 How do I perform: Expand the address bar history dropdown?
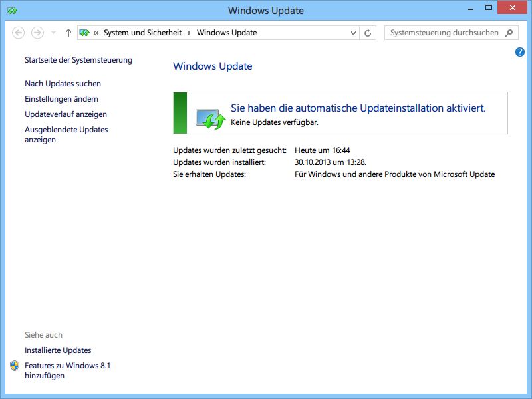point(353,33)
